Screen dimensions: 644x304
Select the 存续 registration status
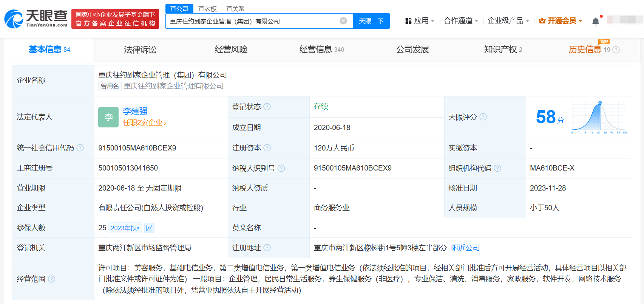click(x=321, y=107)
